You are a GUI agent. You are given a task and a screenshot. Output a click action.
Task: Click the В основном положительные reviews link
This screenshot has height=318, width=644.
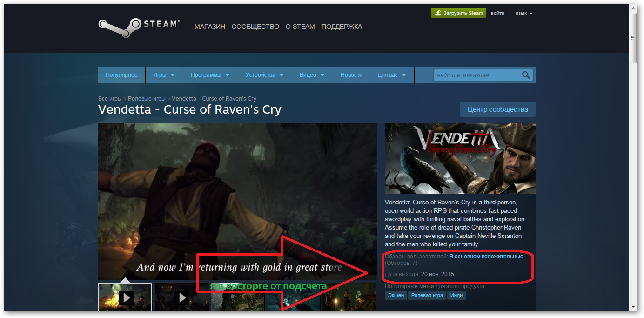click(486, 257)
